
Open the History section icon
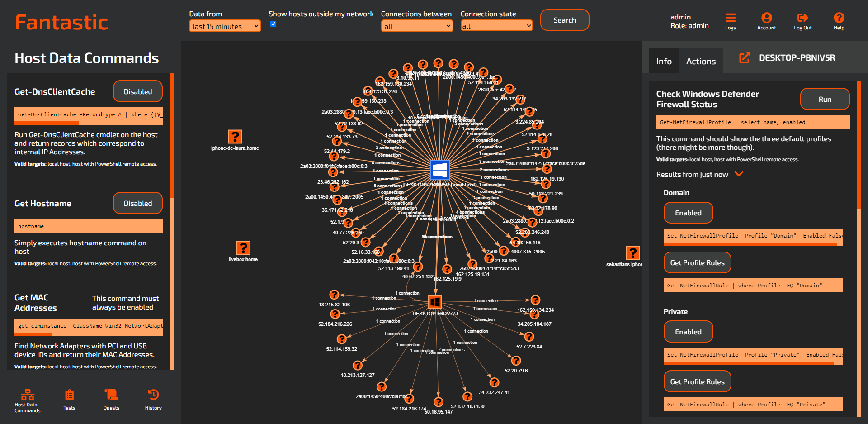(x=153, y=400)
